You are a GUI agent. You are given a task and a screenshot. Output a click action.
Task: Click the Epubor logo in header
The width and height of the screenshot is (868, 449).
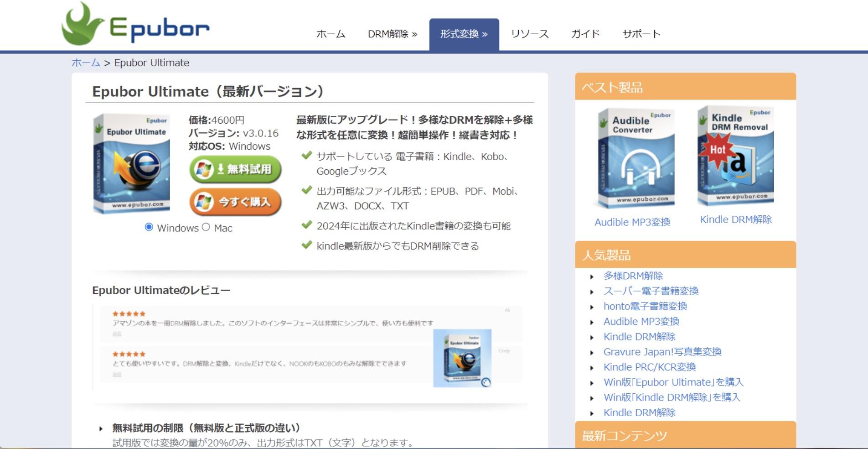[135, 24]
